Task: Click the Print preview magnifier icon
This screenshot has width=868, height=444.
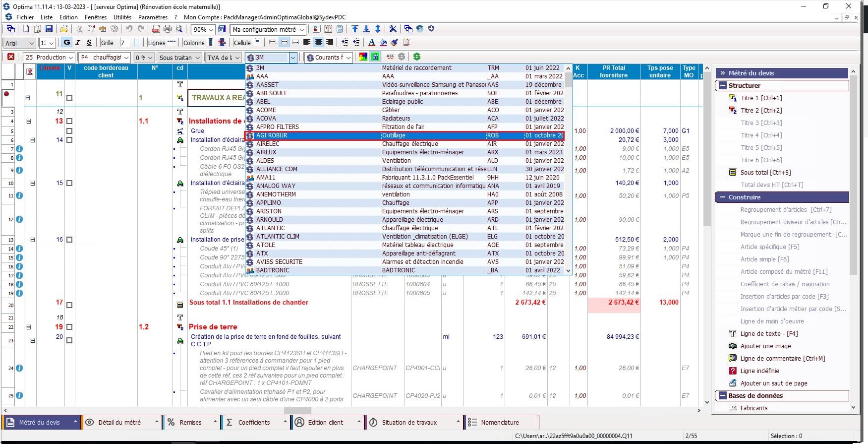Action: (x=179, y=29)
